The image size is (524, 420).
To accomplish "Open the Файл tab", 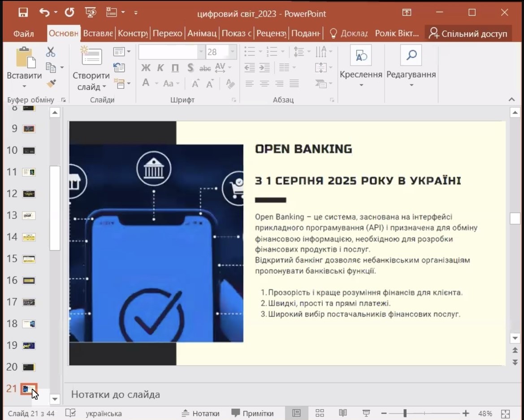I will [24, 34].
